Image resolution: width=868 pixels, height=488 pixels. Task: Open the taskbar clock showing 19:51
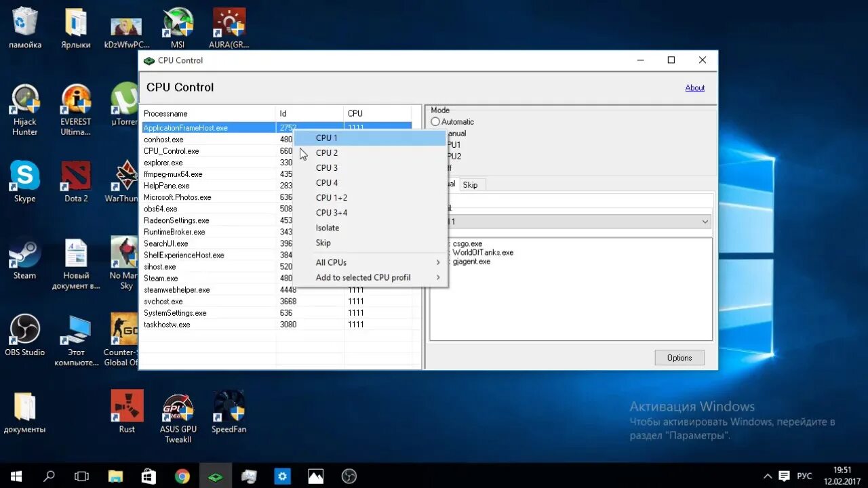842,476
